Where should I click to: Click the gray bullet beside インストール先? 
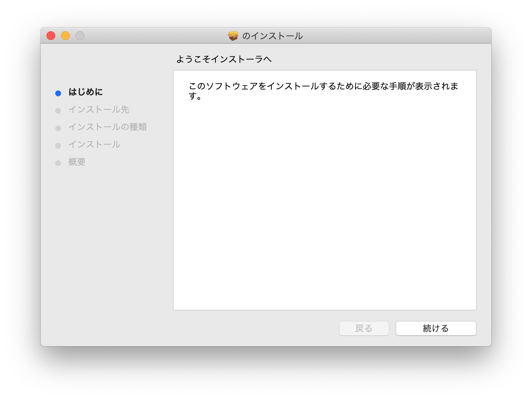(x=58, y=111)
